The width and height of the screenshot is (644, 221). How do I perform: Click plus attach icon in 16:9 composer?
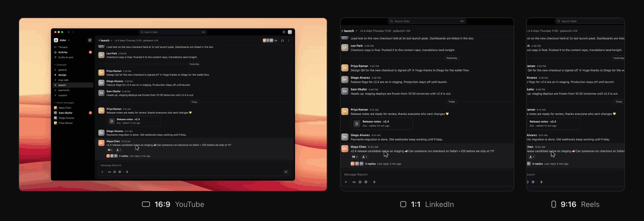[x=102, y=171]
